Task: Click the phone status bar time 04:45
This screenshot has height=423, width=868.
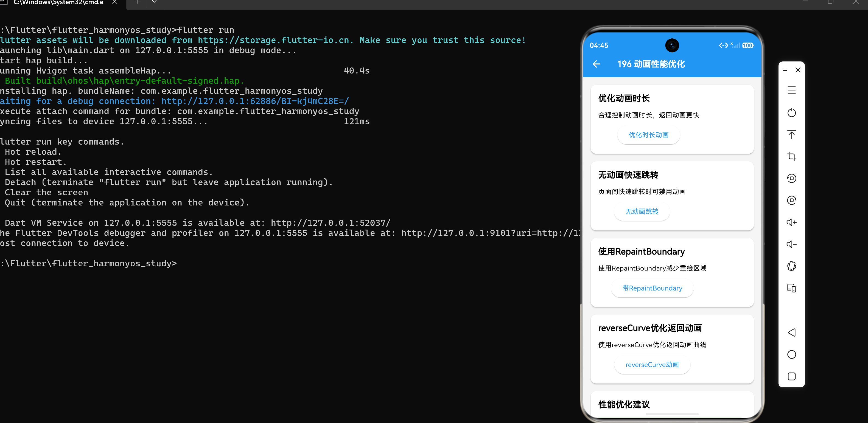Action: click(x=599, y=46)
